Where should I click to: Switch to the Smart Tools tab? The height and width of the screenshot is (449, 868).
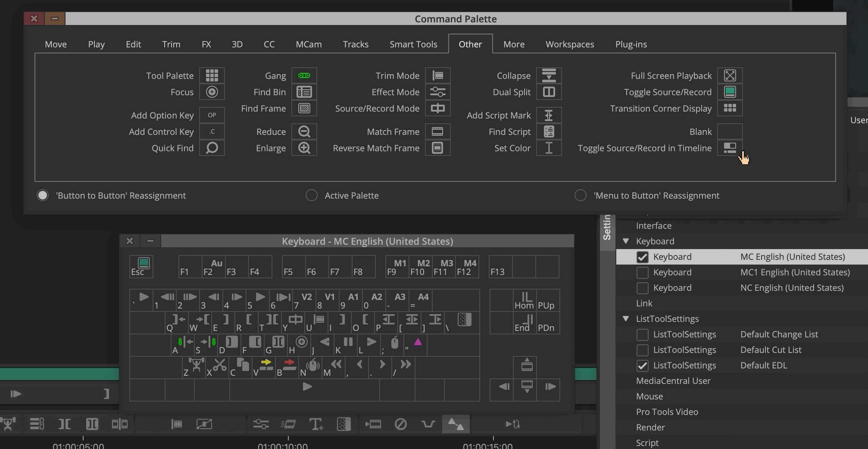(x=413, y=44)
